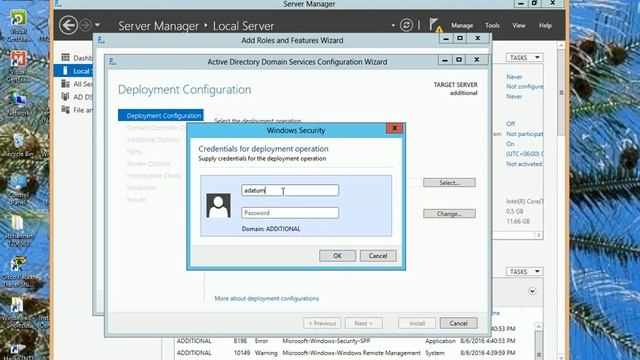
Task: Close the Add Roles and Features Wizard
Action: coord(477,38)
